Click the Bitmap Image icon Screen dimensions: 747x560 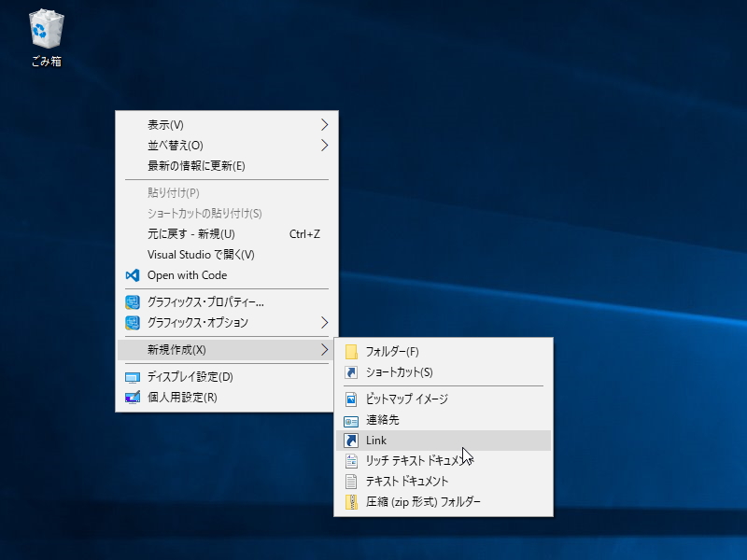pyautogui.click(x=349, y=399)
